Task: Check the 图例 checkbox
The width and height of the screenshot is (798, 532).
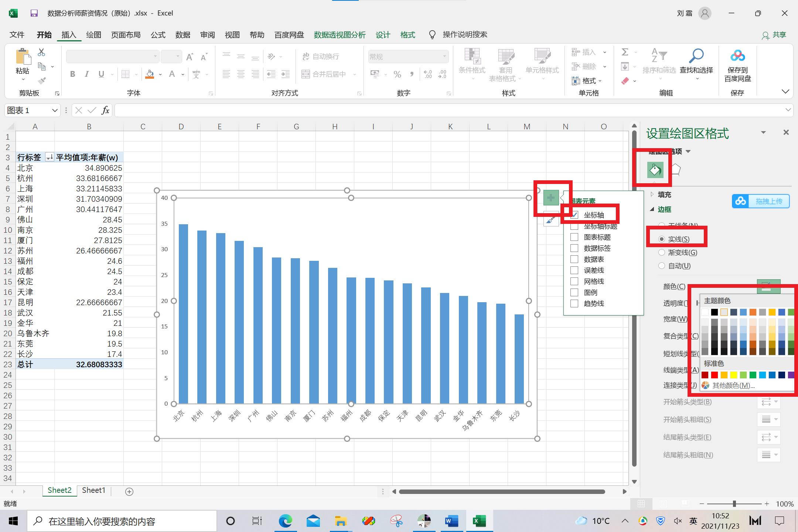Action: coord(574,293)
